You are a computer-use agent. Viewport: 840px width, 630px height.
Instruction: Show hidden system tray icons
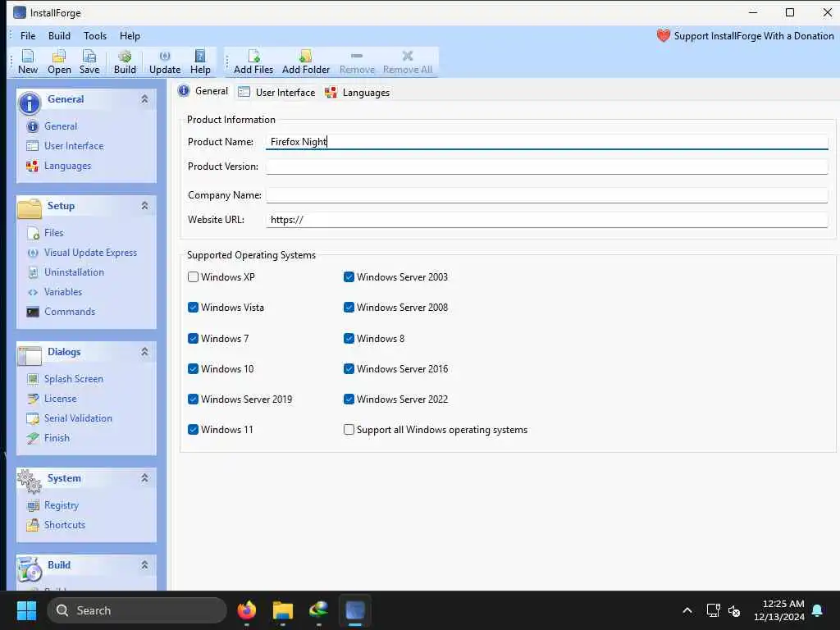(x=687, y=610)
